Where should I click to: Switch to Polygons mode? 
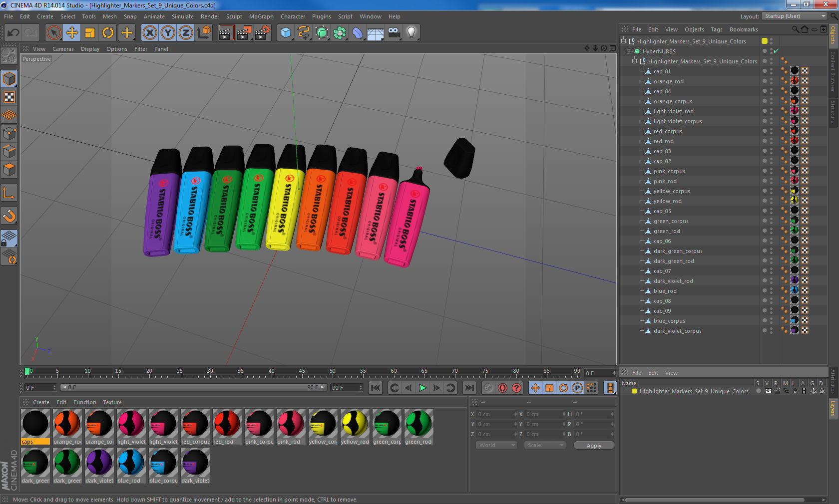9,170
